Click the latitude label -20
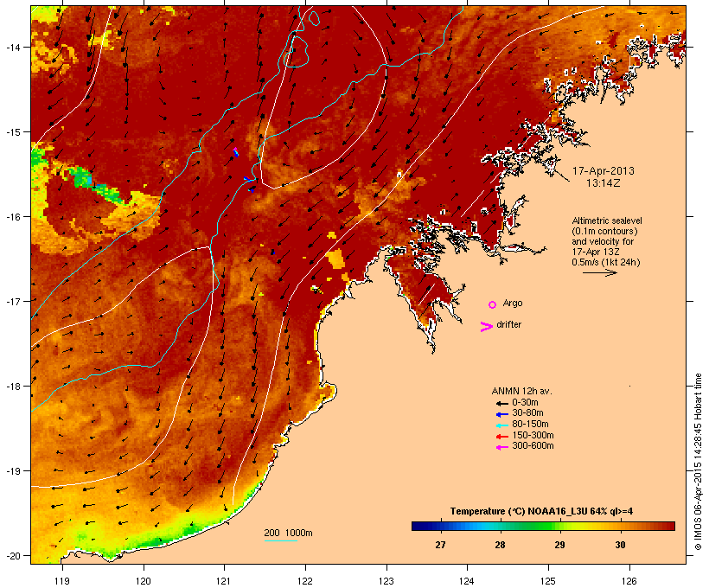The height and width of the screenshot is (588, 709). (x=13, y=555)
